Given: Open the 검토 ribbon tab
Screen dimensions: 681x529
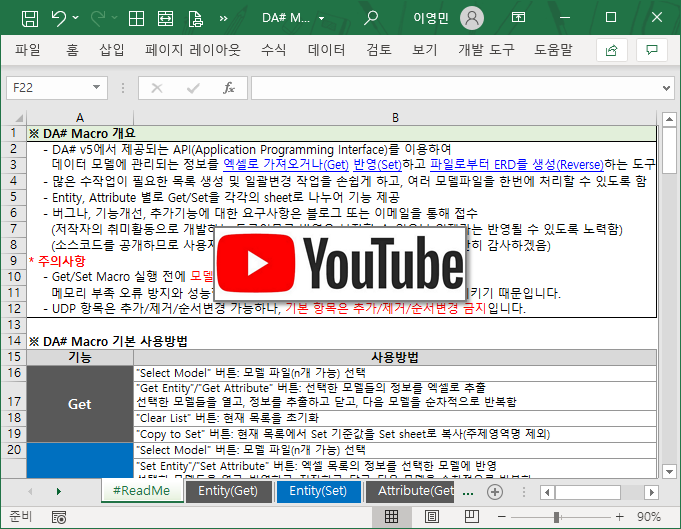Looking at the screenshot, I should [x=379, y=50].
